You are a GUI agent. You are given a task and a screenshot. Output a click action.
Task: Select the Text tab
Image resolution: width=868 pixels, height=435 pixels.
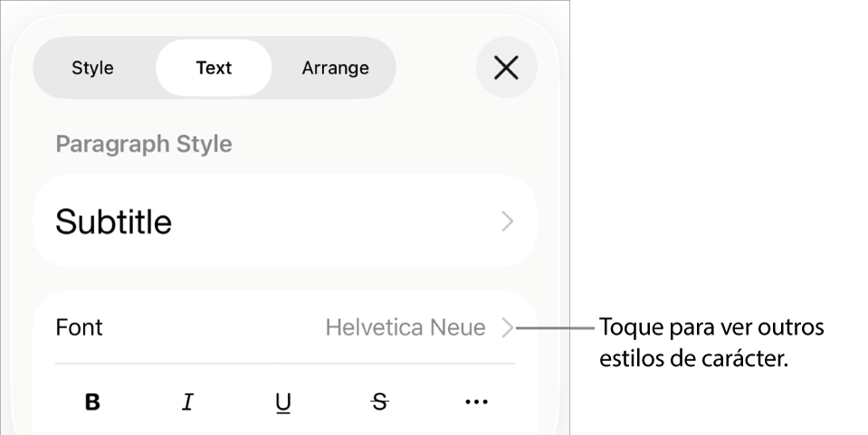(x=214, y=68)
